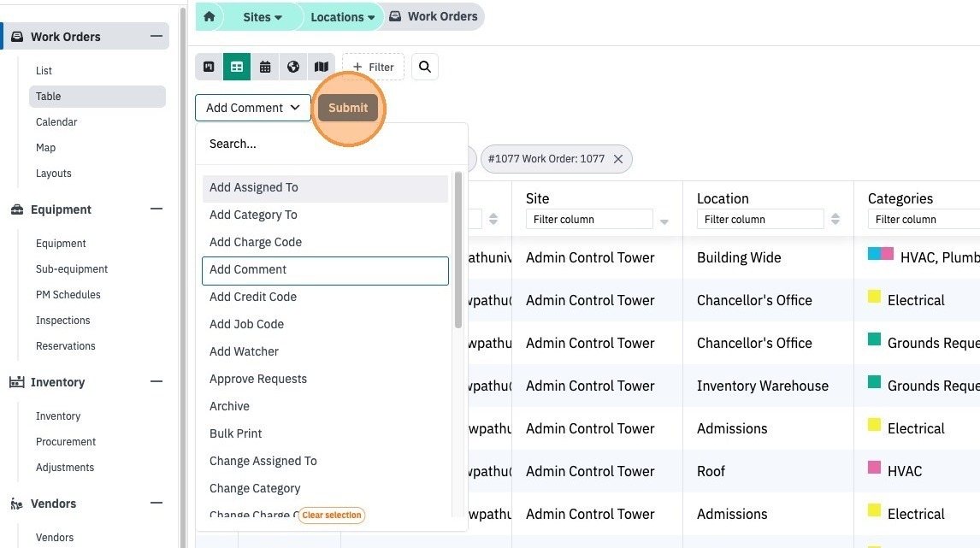Select the Add Comment option
This screenshot has width=980, height=548.
325,270
